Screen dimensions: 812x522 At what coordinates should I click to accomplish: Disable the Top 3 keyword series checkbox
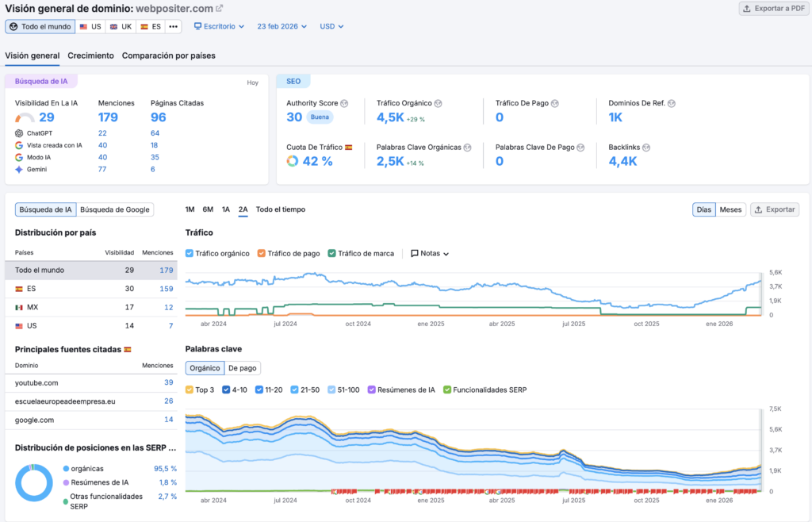point(190,390)
